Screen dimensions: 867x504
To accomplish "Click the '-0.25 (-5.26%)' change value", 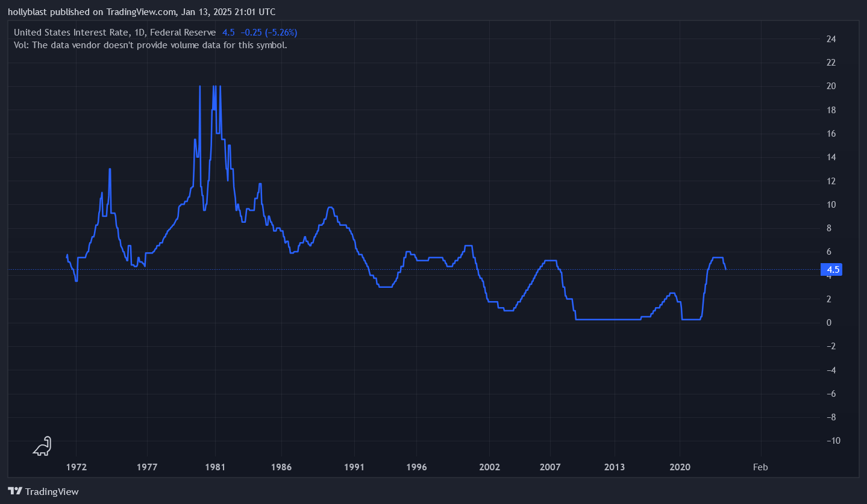I will tap(269, 33).
